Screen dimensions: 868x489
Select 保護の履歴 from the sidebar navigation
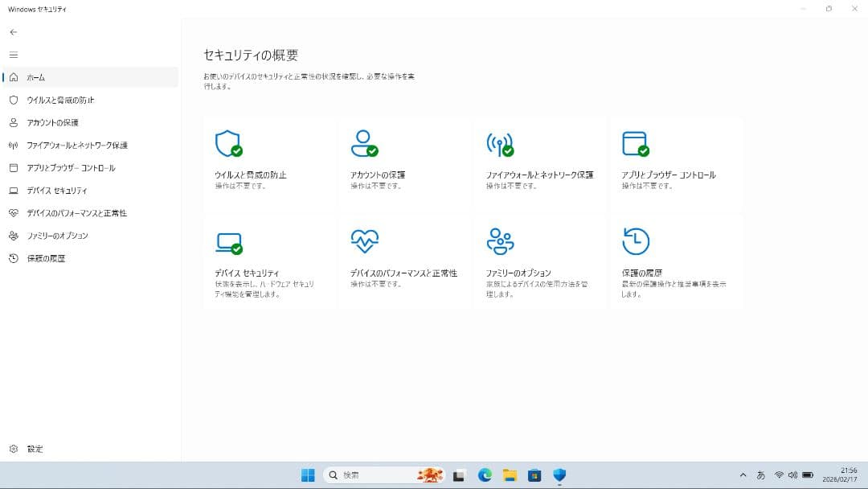tap(48, 258)
